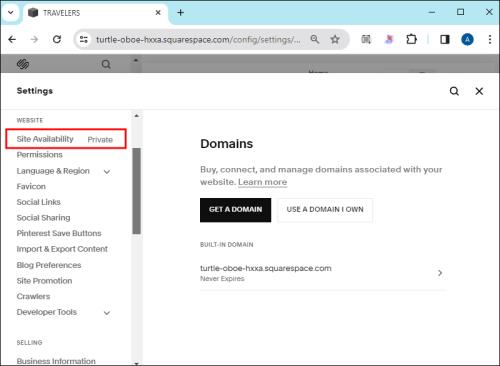Click the address bar URL

[198, 39]
